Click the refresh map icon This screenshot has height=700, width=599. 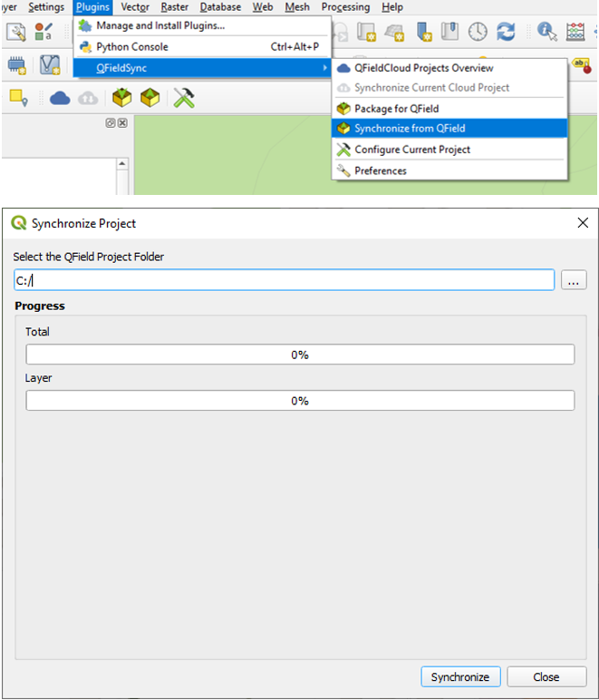pyautogui.click(x=506, y=32)
